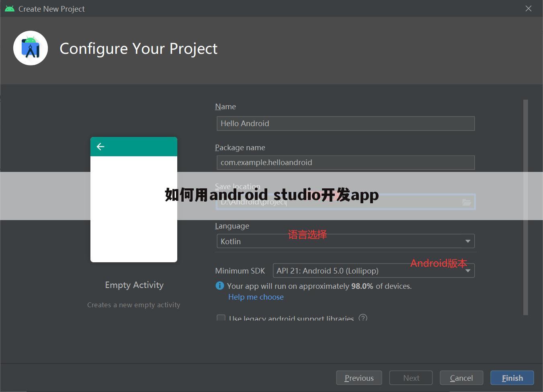Expand the Minimum SDK dropdown
The image size is (543, 392).
pyautogui.click(x=374, y=271)
